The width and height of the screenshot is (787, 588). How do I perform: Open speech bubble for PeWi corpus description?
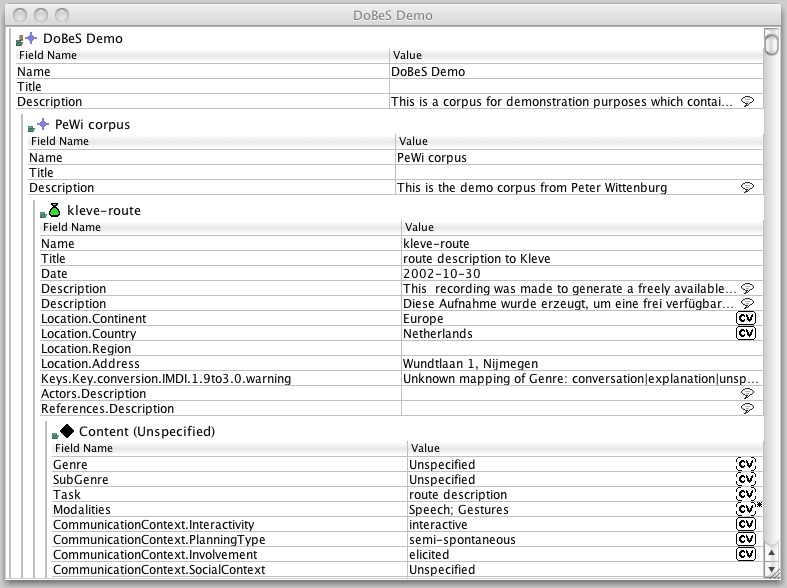(747, 188)
